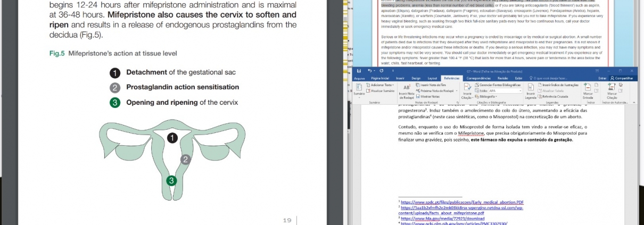This screenshot has height=225, width=644.
Task: Open the Layout ribbon tab
Action: click(432, 78)
